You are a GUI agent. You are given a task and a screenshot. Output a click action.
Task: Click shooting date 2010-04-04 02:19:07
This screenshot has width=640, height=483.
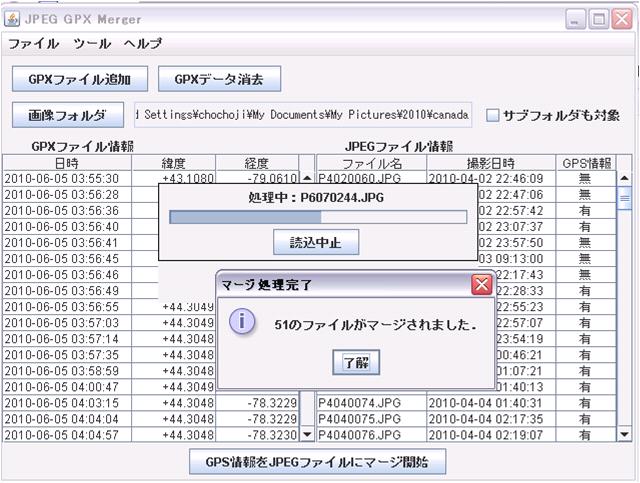click(491, 434)
